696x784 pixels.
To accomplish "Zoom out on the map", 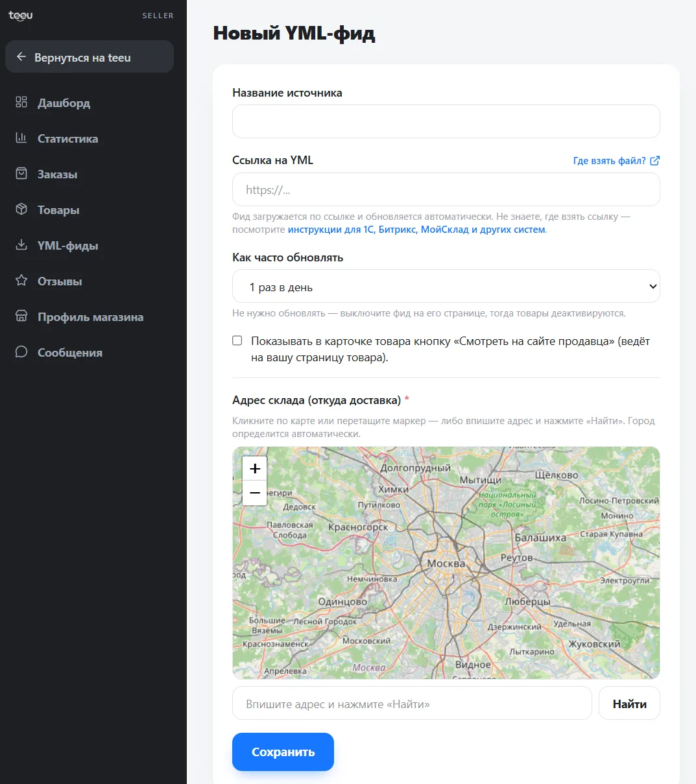I will pyautogui.click(x=255, y=493).
